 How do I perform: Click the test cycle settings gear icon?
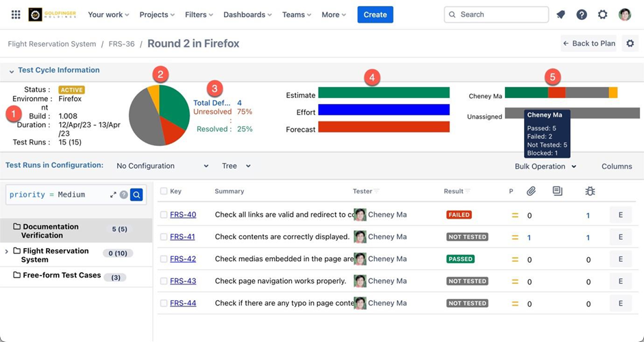pos(630,43)
